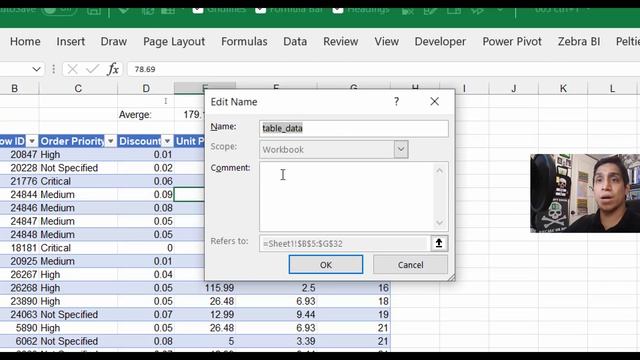The height and width of the screenshot is (360, 640).
Task: Go to the Formulas tab
Action: coord(244,41)
